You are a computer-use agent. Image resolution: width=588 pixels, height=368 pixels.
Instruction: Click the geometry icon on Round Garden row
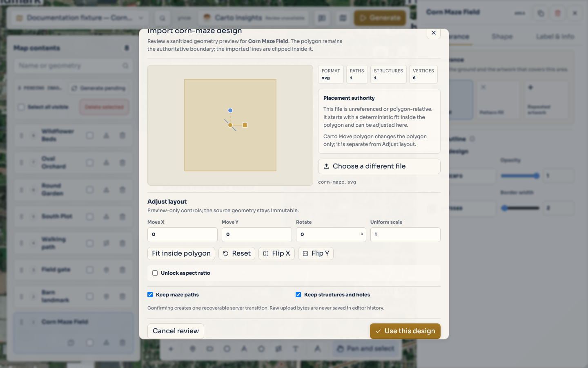point(106,190)
